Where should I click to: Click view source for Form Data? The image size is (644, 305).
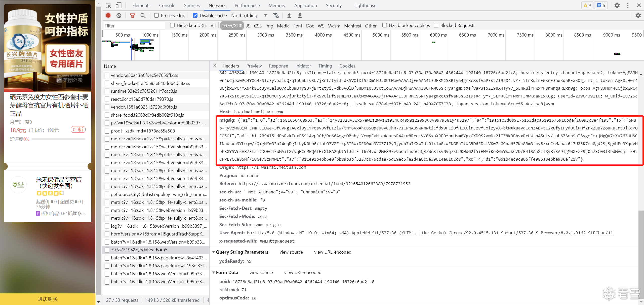[x=261, y=273]
